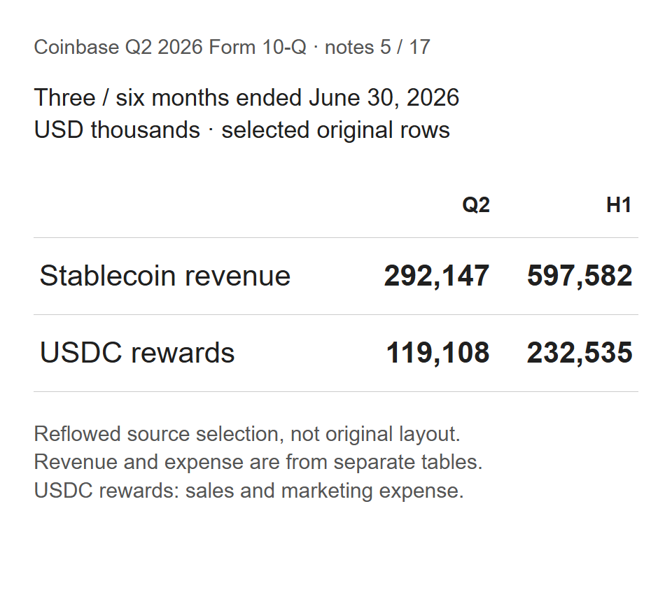The width and height of the screenshot is (672, 616).
Task: Click 'June 30, 2026' in the period heading
Action: point(384,98)
